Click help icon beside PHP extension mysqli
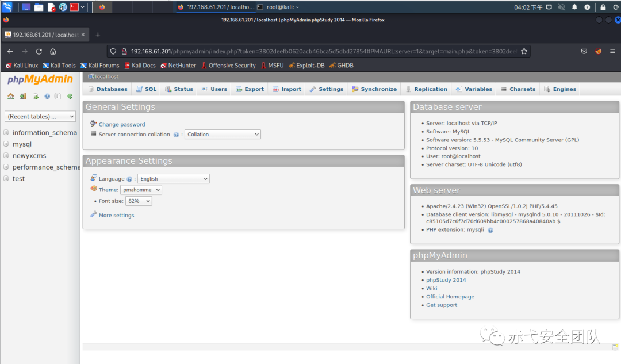Viewport: 621px width, 364px height. [490, 230]
